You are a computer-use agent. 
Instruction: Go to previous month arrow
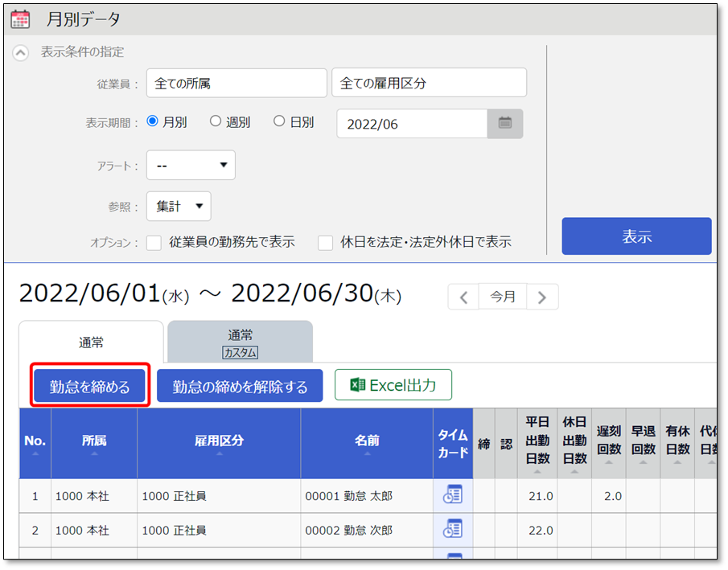pyautogui.click(x=463, y=297)
